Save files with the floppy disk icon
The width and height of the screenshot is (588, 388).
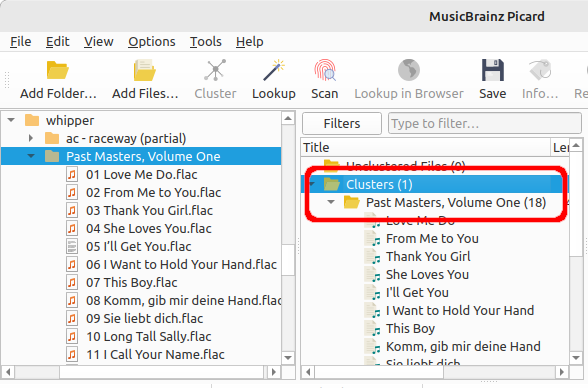(x=492, y=70)
